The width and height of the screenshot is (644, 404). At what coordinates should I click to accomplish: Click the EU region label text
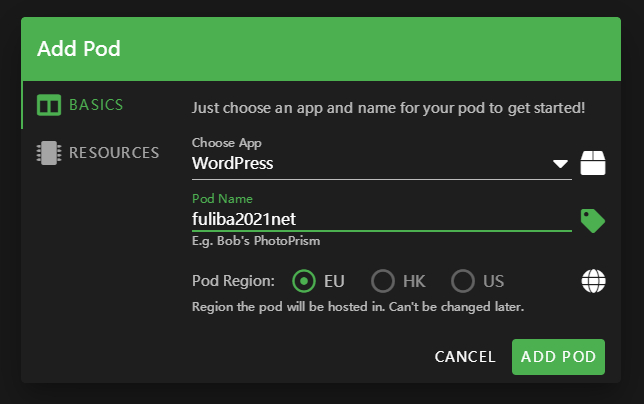point(334,282)
